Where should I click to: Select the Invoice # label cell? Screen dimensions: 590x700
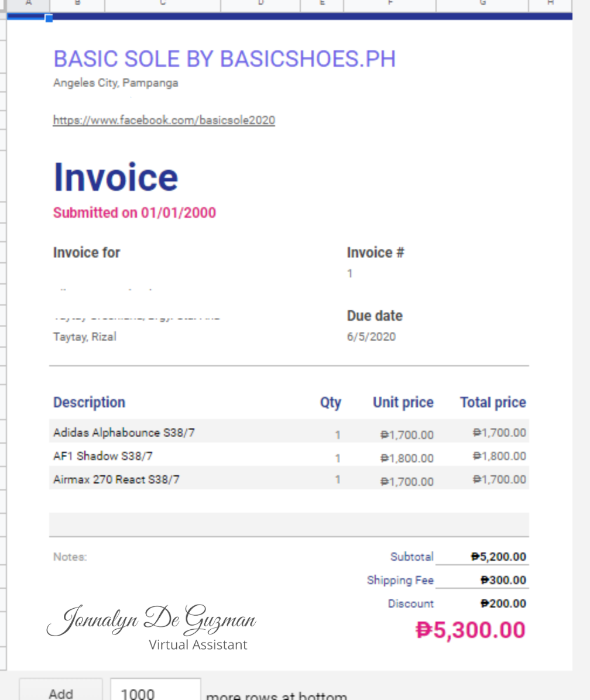[375, 253]
